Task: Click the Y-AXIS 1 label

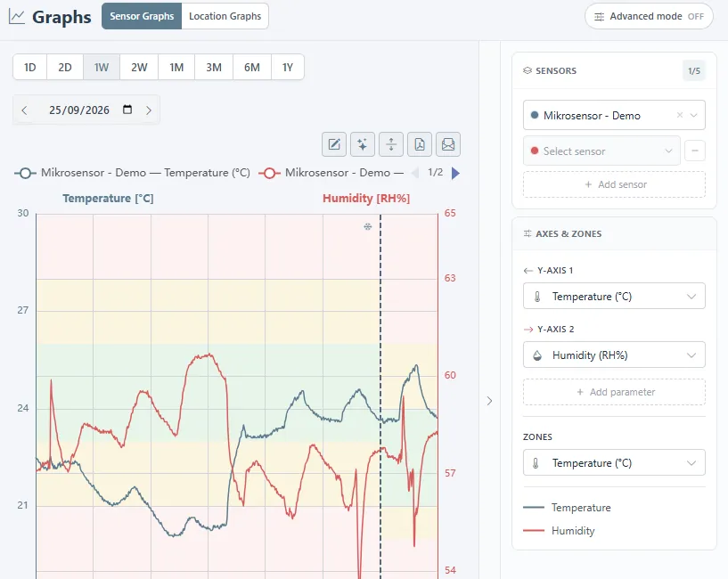Action: 555,270
